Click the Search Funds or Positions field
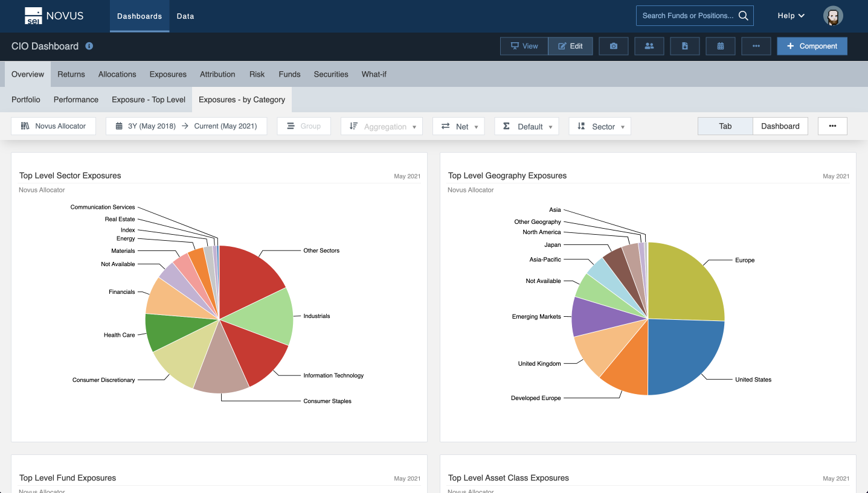This screenshot has width=868, height=493. tap(689, 15)
